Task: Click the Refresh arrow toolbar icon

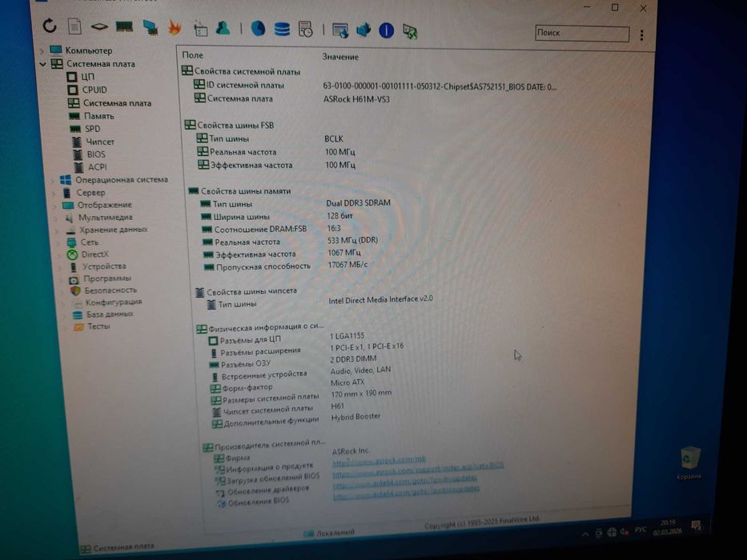Action: point(50,26)
